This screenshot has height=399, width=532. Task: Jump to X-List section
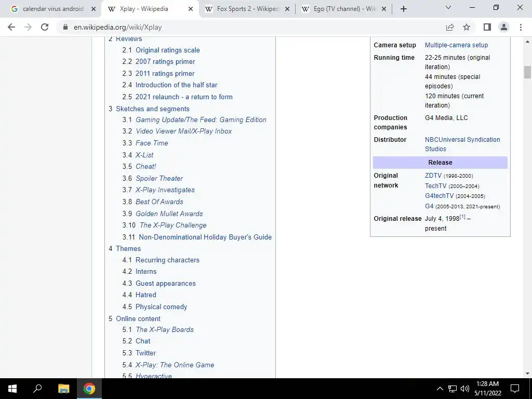click(x=144, y=155)
